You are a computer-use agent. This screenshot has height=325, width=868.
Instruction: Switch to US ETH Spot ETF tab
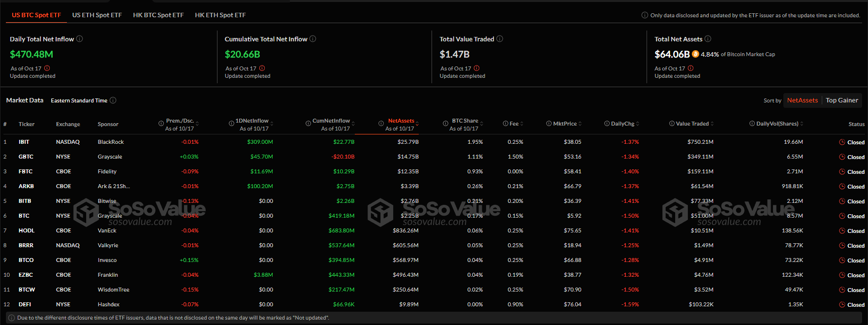click(x=97, y=15)
